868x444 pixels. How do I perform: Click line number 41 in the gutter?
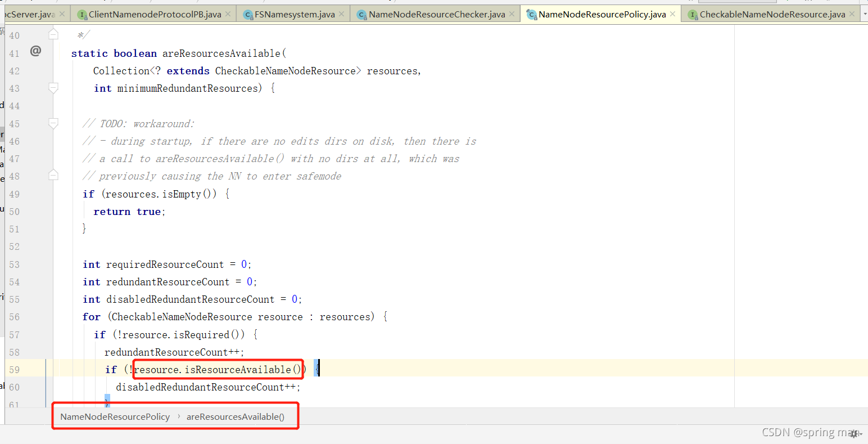coord(15,53)
